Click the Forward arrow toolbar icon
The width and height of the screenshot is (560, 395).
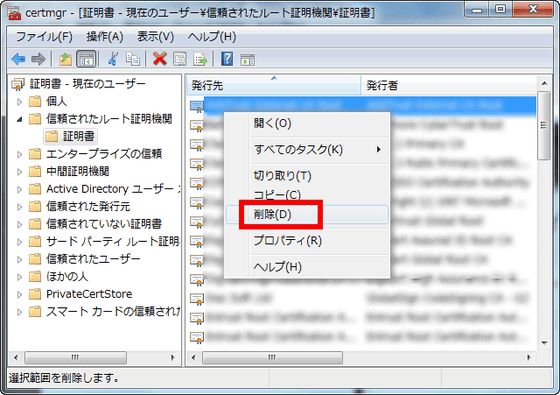coord(38,59)
